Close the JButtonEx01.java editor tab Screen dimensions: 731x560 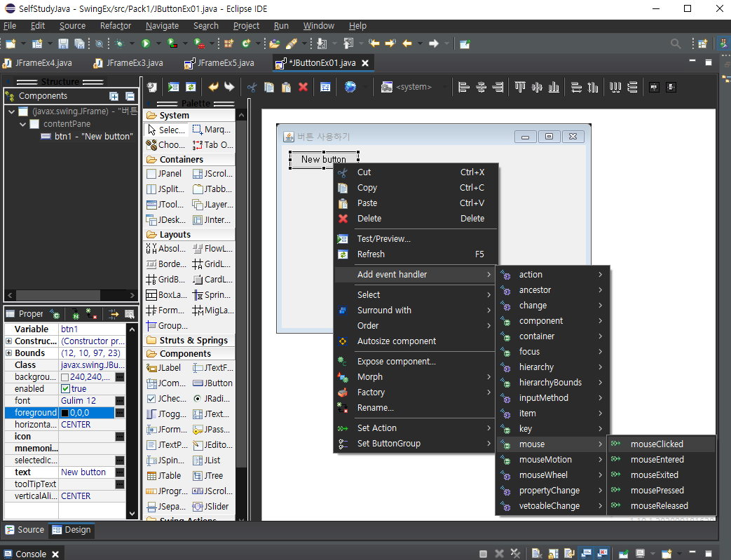pos(365,63)
